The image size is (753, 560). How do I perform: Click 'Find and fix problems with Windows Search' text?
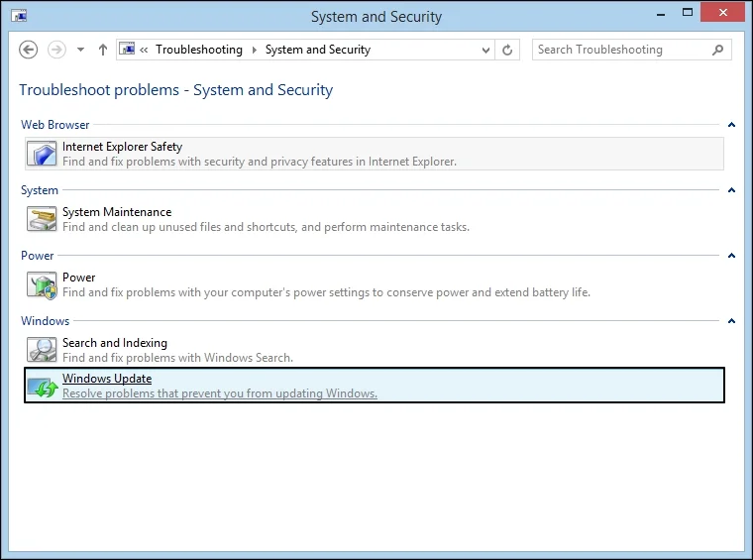coord(177,358)
